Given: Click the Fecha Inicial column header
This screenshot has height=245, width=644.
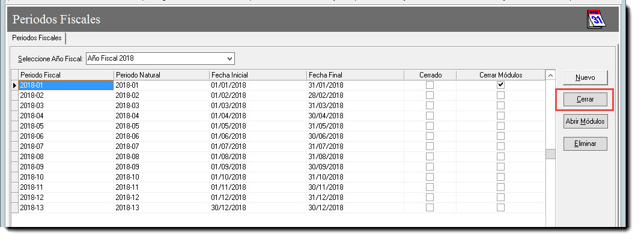Looking at the screenshot, I should tap(258, 75).
